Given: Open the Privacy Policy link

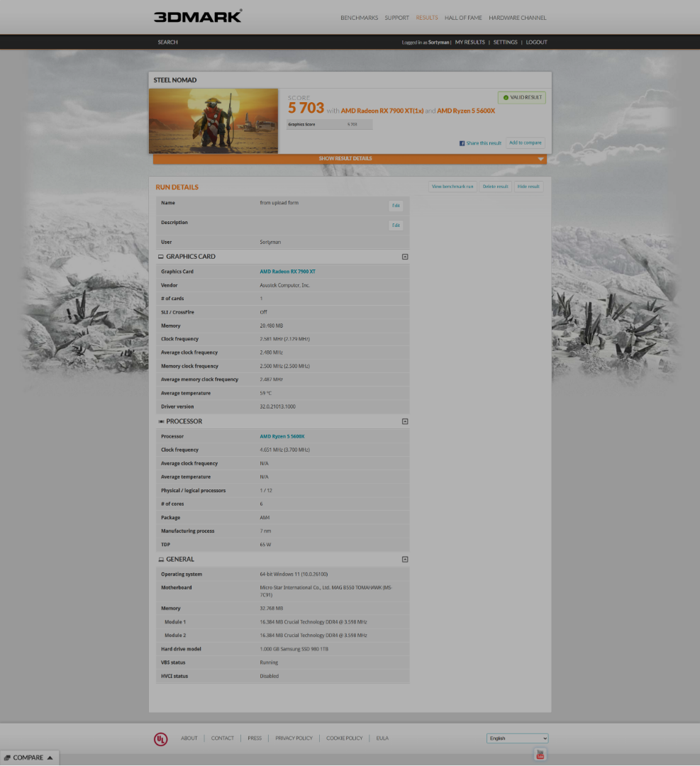Looking at the screenshot, I should [x=294, y=738].
